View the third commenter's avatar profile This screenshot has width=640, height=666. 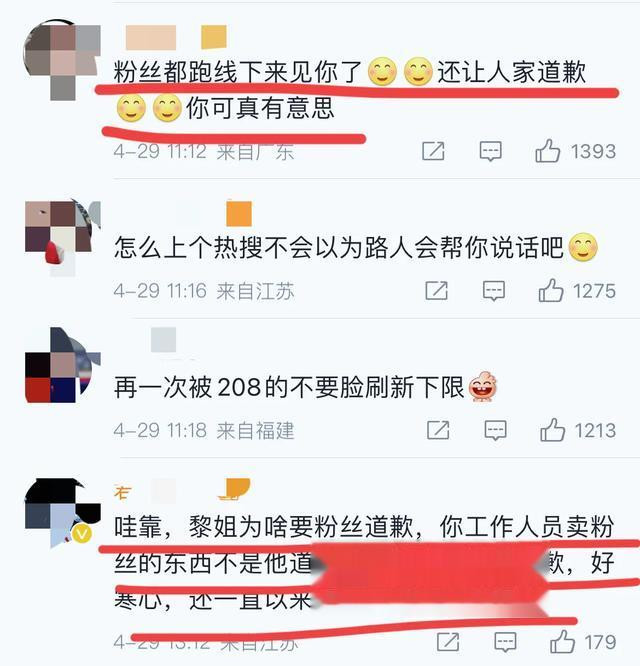(63, 365)
